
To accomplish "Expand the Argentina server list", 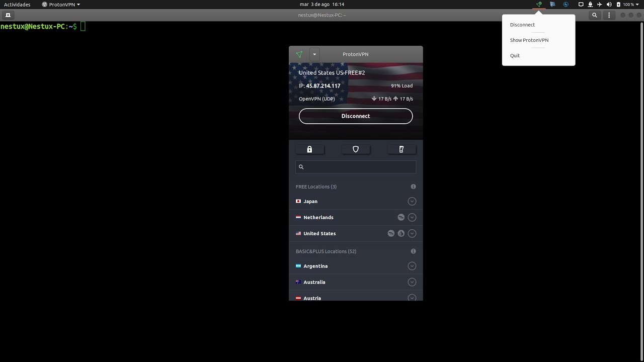I will click(412, 266).
